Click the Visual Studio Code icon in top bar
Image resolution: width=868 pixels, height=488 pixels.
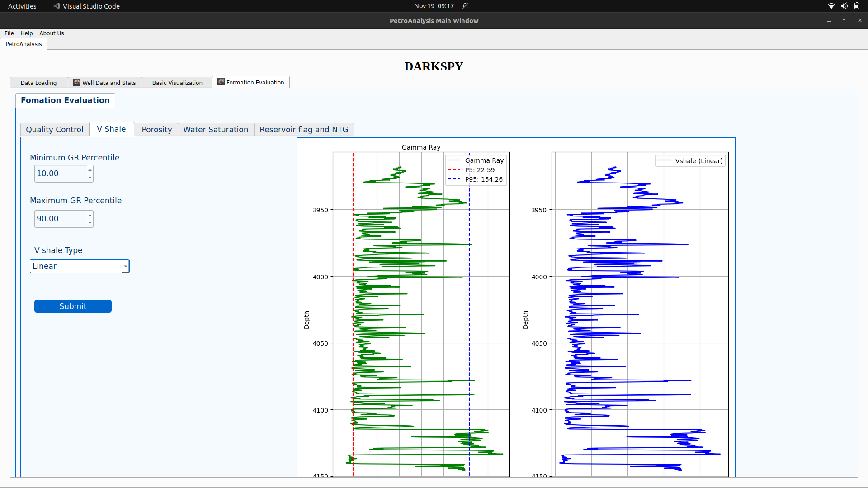57,6
